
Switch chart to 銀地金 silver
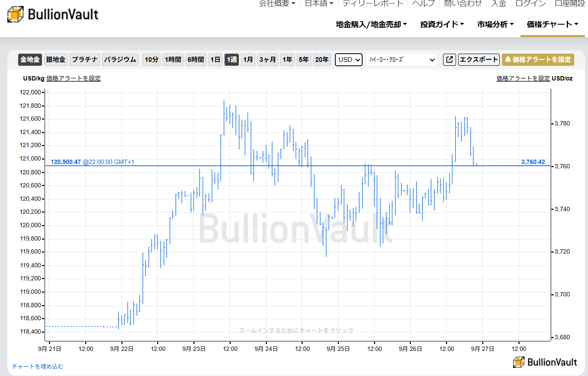click(x=56, y=60)
